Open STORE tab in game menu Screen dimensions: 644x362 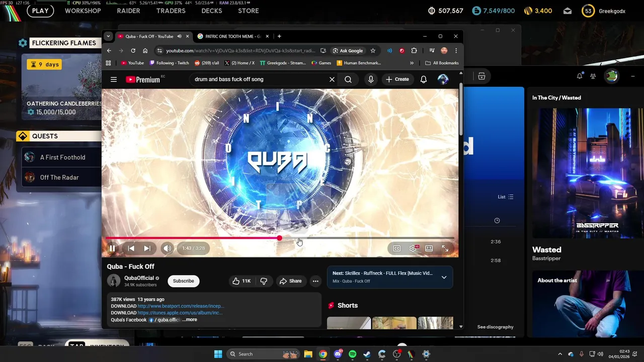(249, 11)
